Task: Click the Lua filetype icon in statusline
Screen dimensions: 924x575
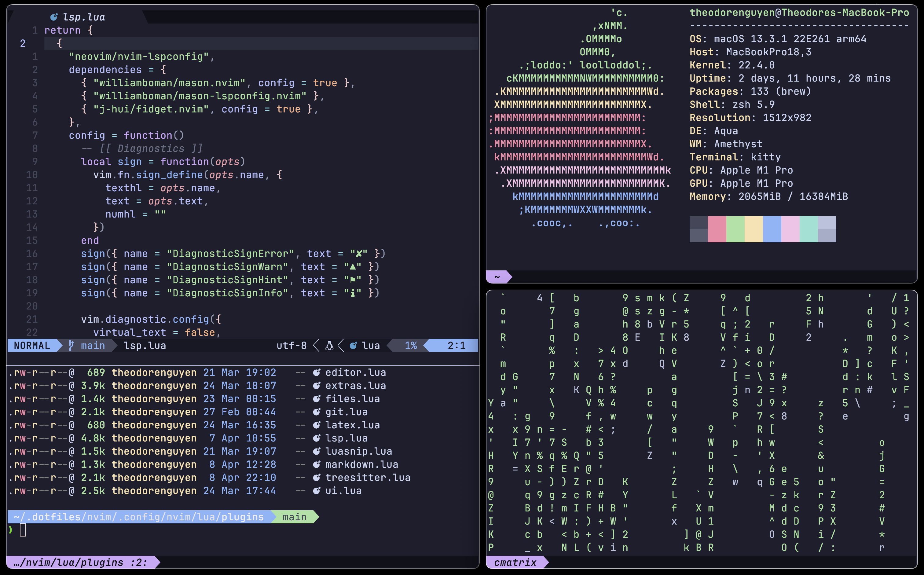Action: coord(353,345)
